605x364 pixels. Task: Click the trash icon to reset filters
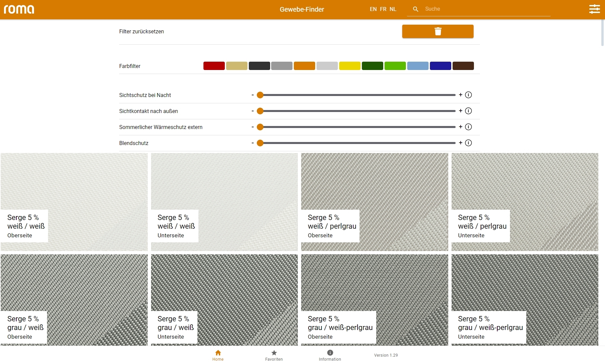[438, 31]
